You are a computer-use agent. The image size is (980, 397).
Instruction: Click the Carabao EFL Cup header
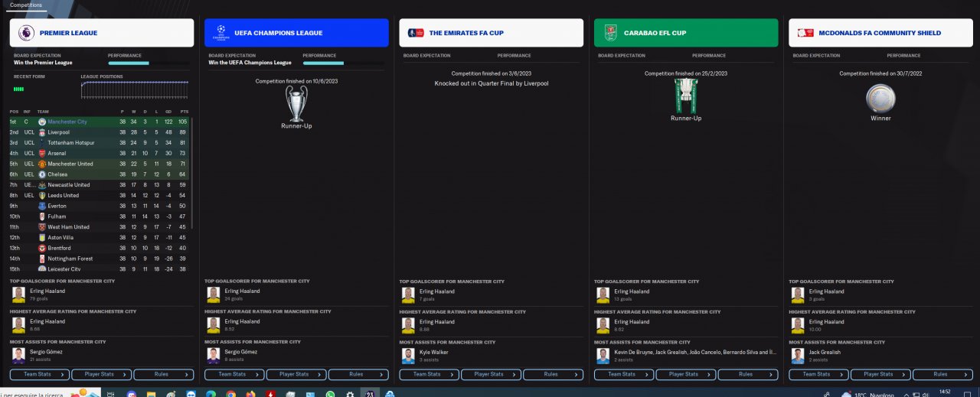click(x=686, y=33)
